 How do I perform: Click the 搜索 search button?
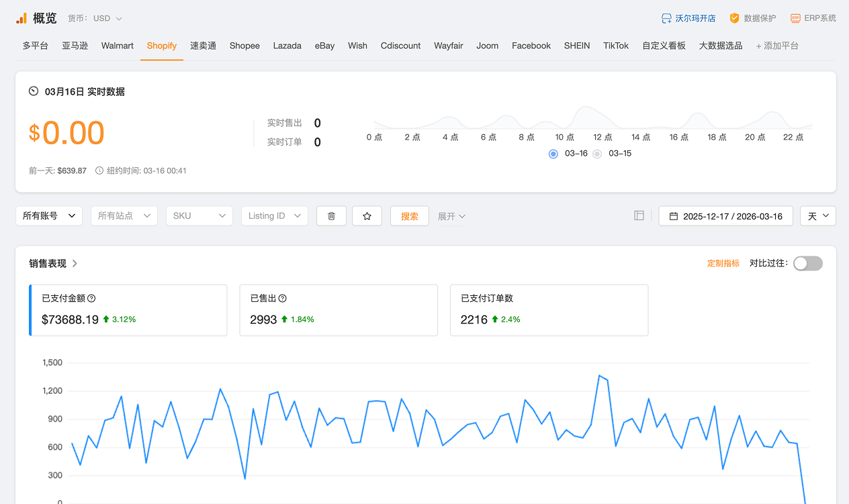pyautogui.click(x=409, y=216)
